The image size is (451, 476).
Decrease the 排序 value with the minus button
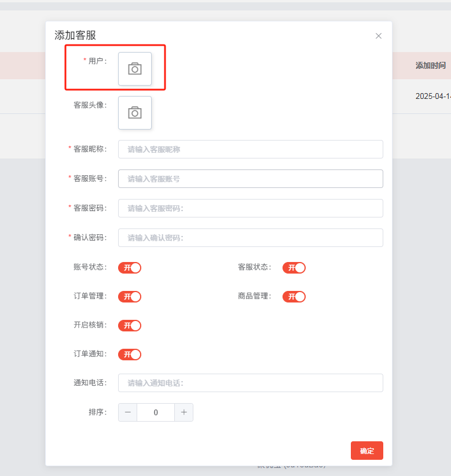[x=127, y=412]
